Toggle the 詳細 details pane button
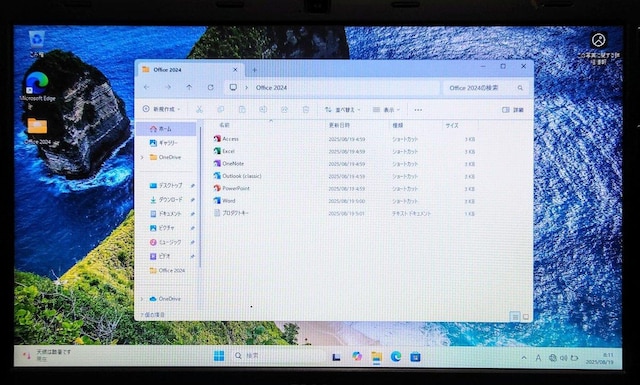The width and height of the screenshot is (640, 385). (513, 109)
